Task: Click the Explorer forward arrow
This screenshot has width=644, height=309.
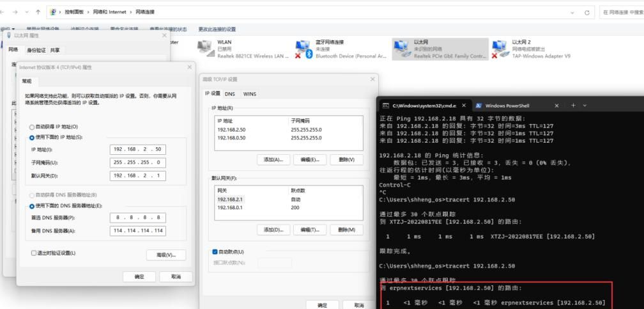Action: (15, 12)
